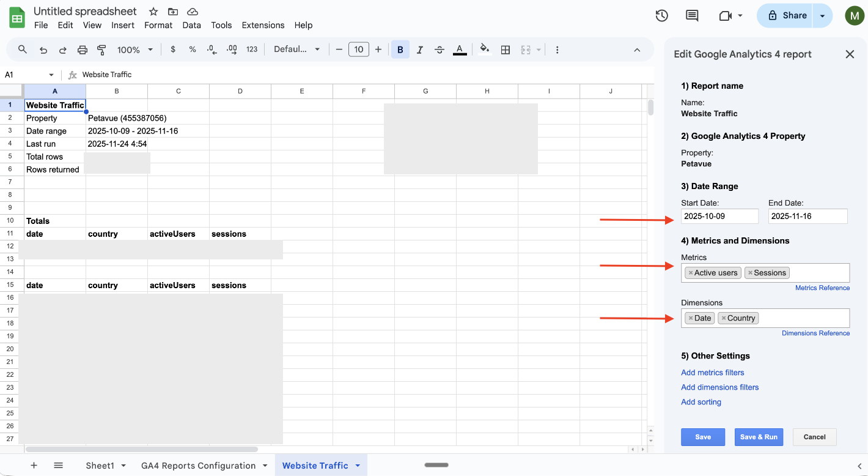Click the Cancel button
868x476 pixels.
tap(814, 437)
